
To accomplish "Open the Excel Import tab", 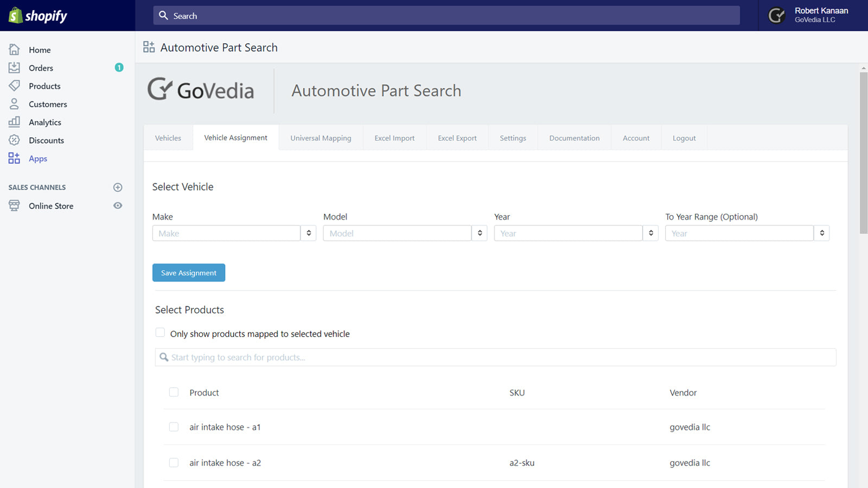I will click(x=394, y=138).
